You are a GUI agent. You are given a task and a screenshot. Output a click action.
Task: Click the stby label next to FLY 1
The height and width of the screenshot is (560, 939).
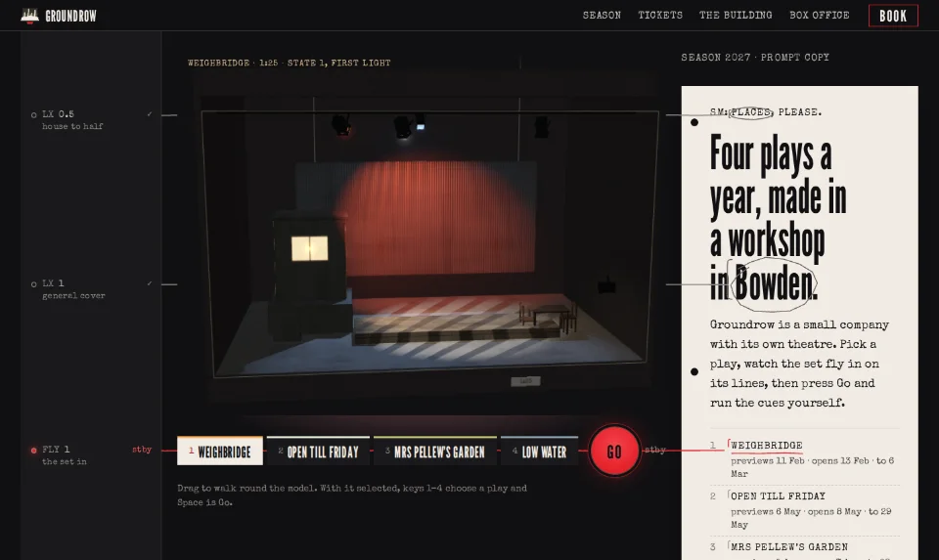pos(142,450)
